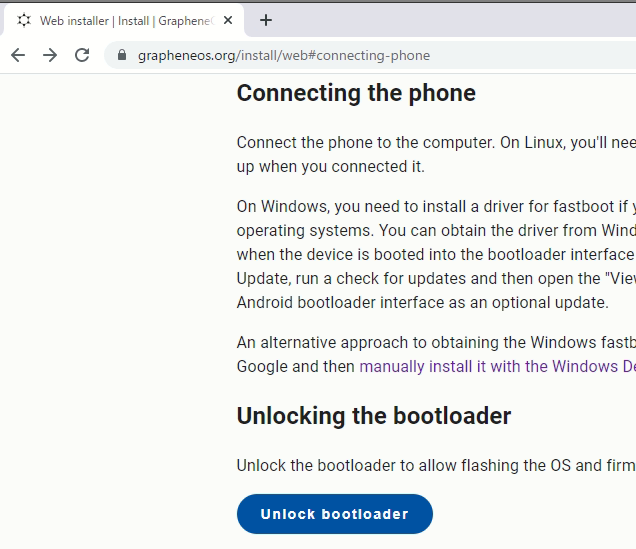The image size is (636, 549).
Task: Click the line starting "An alternative approach to obtaining"
Action: [x=436, y=343]
